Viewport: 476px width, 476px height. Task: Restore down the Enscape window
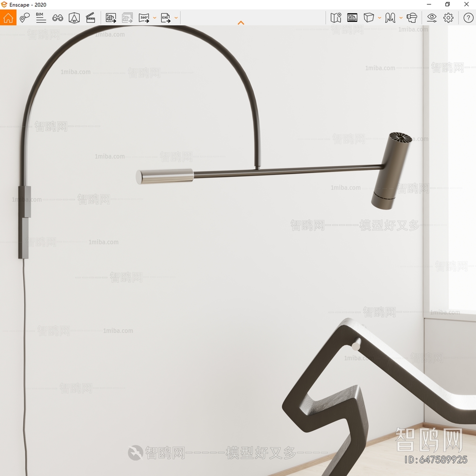pyautogui.click(x=447, y=4)
